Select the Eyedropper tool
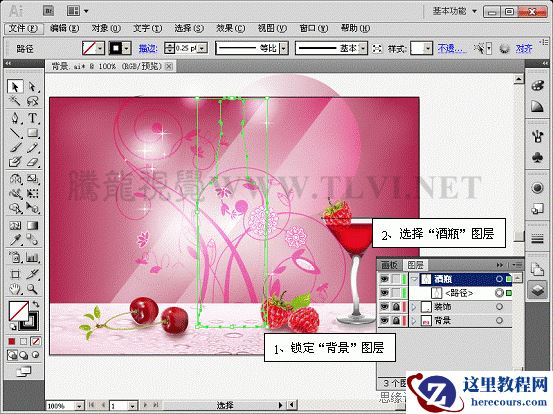Screen dimensions: 553x414 [x=15, y=240]
